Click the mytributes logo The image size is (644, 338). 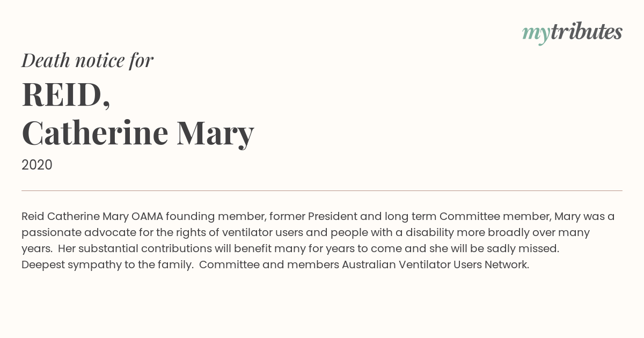point(572,33)
